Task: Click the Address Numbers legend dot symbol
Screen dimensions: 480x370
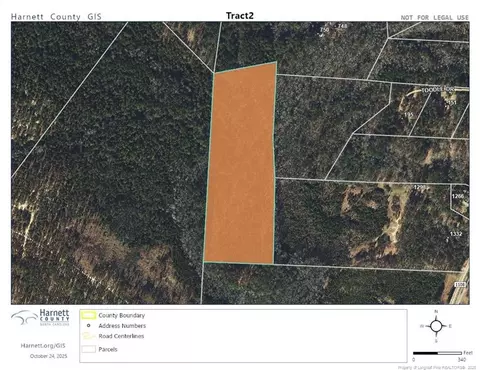Action: click(89, 326)
